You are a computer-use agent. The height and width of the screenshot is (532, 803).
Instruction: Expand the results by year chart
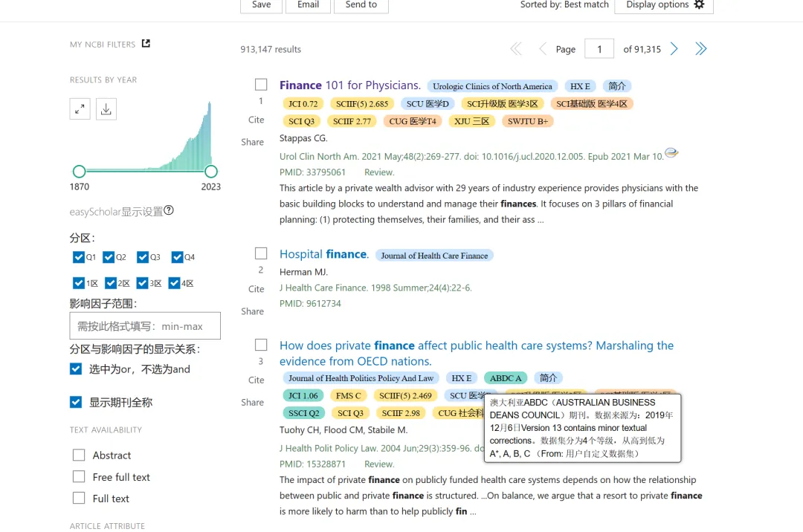click(x=80, y=109)
